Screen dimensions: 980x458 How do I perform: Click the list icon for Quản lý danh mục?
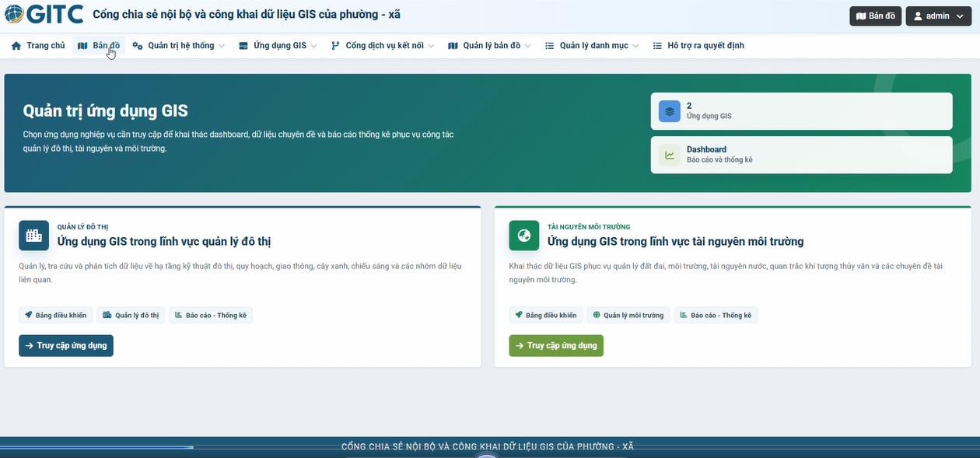pos(550,46)
